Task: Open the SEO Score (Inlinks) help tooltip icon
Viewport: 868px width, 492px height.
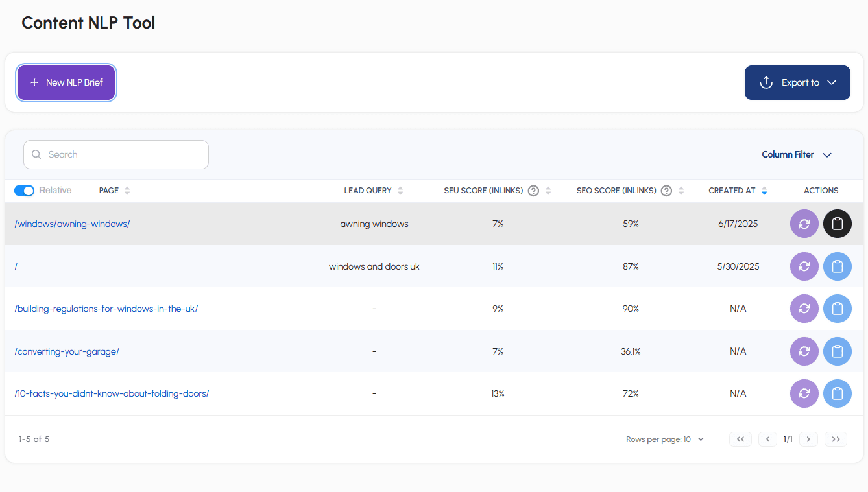Action: click(x=666, y=190)
